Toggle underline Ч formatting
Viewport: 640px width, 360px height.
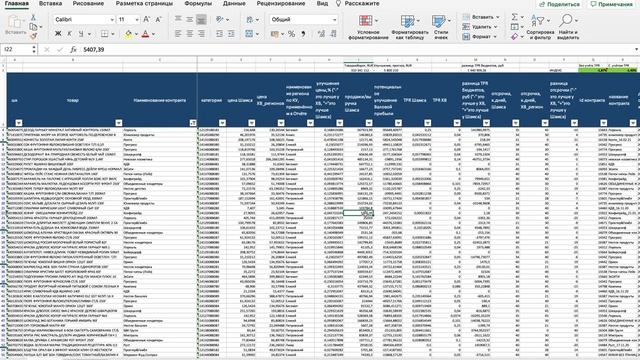[x=81, y=34]
